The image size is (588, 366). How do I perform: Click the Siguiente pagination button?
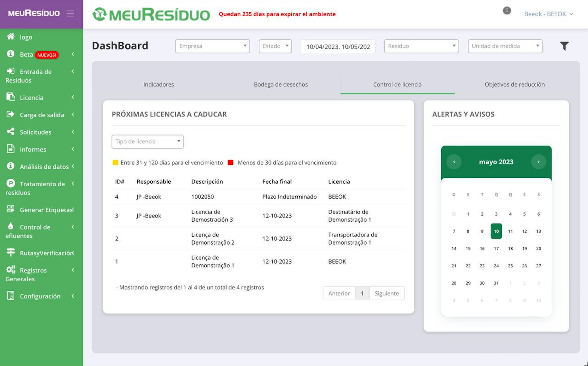387,293
